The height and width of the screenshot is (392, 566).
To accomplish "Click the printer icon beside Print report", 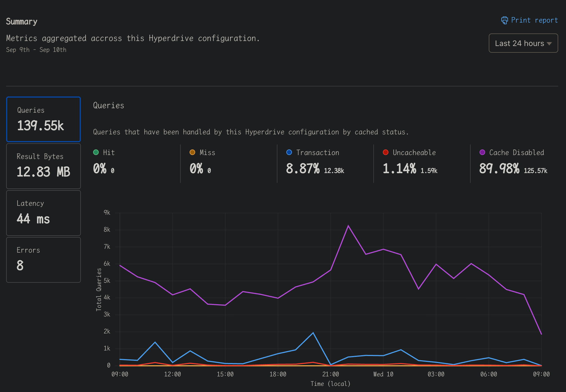I will pyautogui.click(x=504, y=20).
